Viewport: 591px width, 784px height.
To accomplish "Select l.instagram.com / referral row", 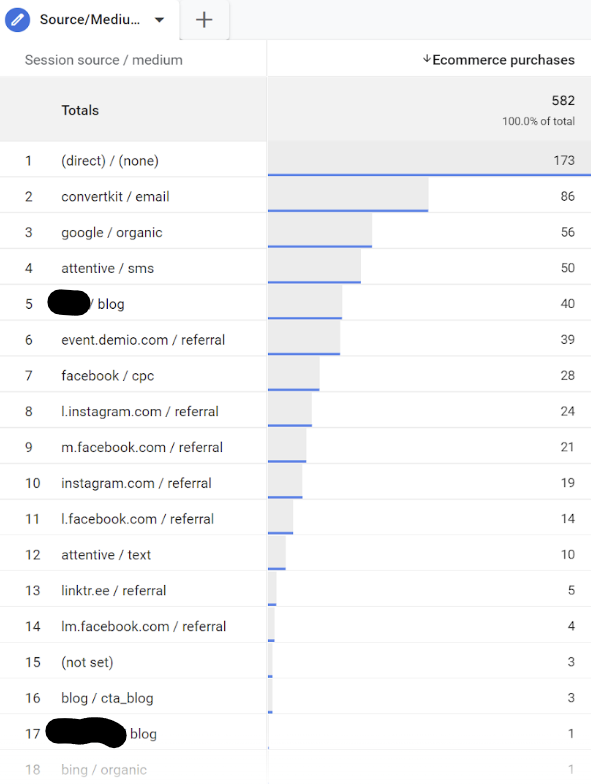I will [296, 411].
